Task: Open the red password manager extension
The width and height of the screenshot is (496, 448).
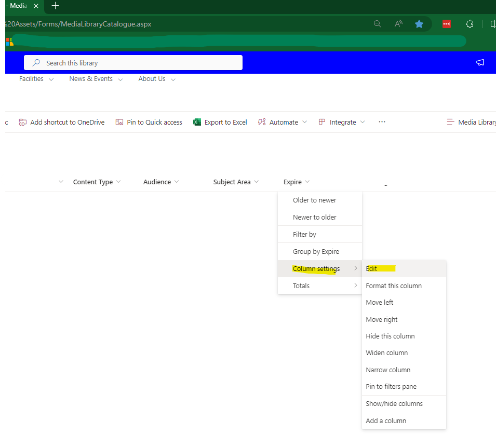Action: point(447,24)
